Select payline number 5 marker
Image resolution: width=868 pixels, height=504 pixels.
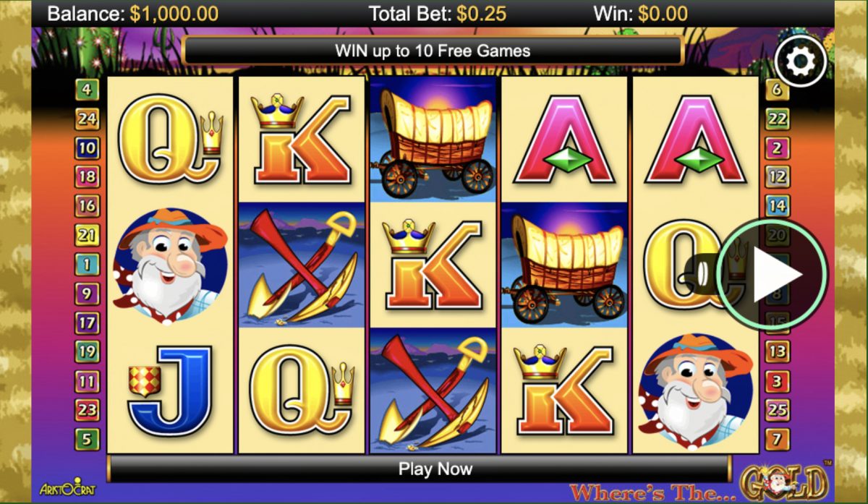click(87, 439)
